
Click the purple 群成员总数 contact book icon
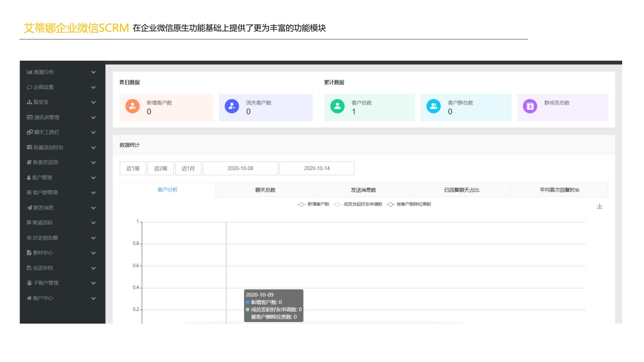click(530, 106)
